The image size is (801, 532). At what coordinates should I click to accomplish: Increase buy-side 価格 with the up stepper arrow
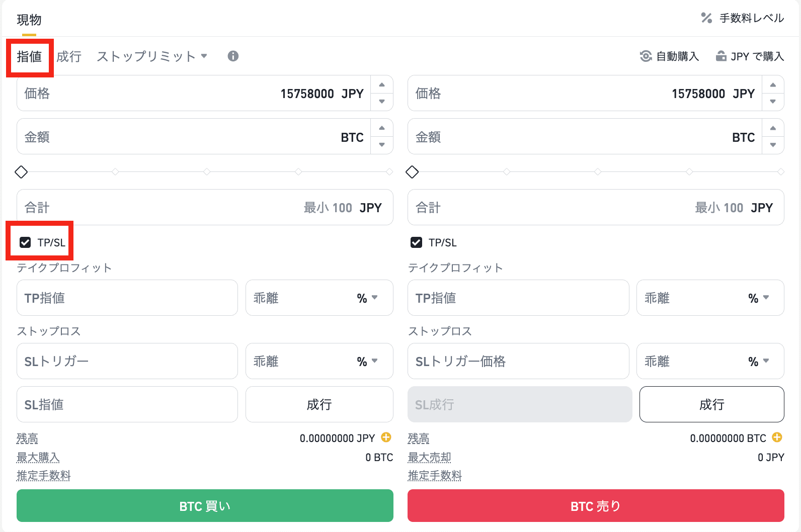(x=381, y=85)
